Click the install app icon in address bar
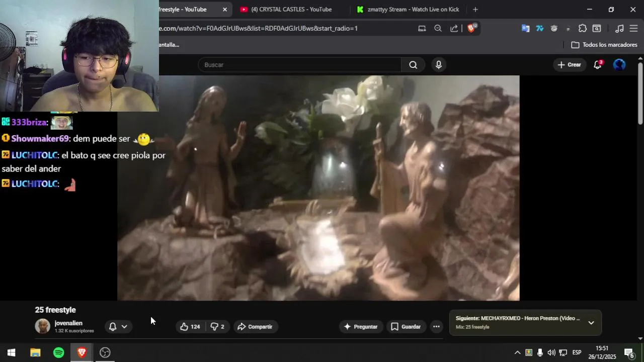This screenshot has width=644, height=362. point(422,29)
